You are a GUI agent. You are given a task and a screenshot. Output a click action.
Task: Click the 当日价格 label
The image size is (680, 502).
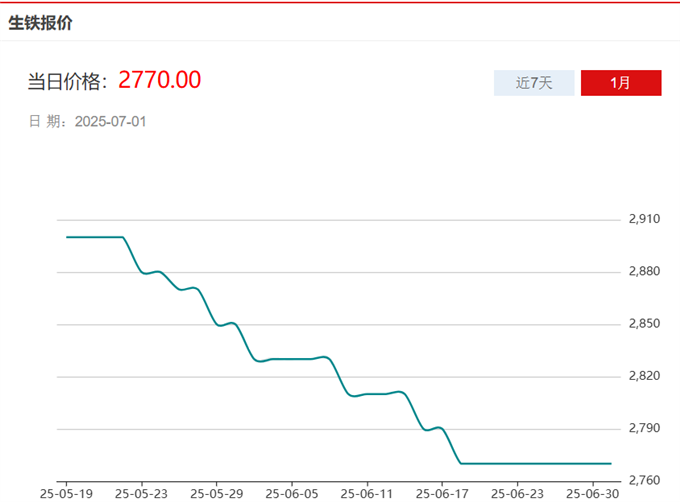click(67, 81)
